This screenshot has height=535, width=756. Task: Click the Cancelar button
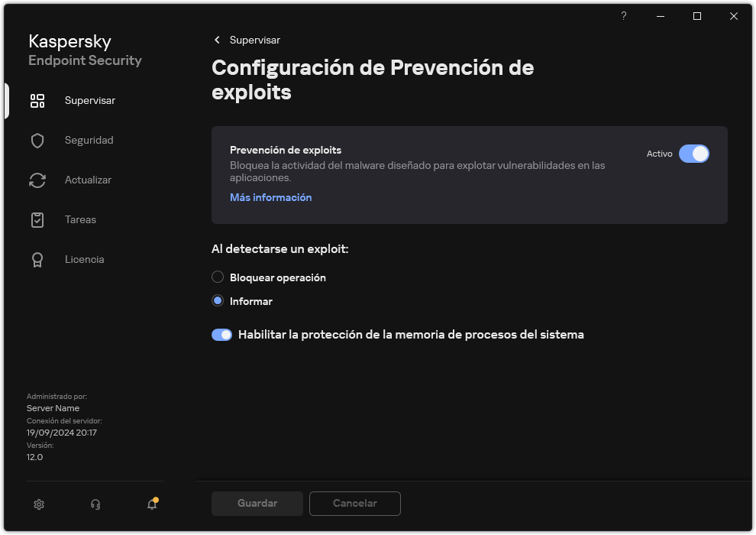pyautogui.click(x=354, y=503)
